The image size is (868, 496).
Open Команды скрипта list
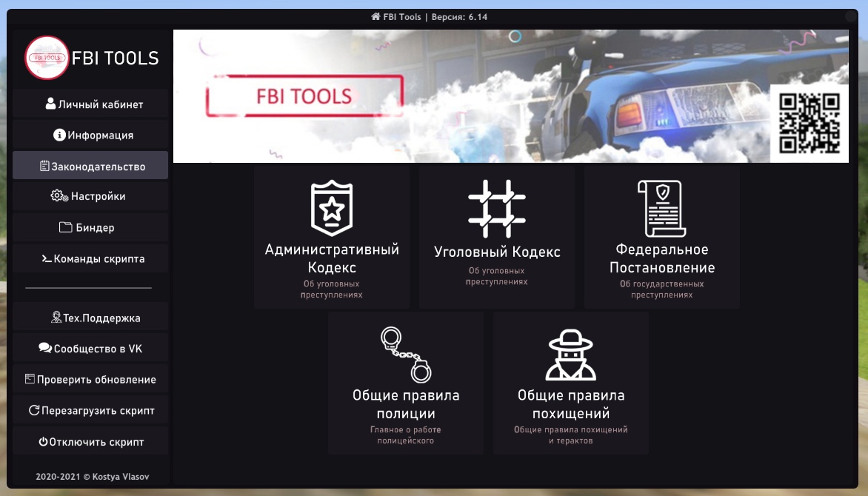point(90,258)
